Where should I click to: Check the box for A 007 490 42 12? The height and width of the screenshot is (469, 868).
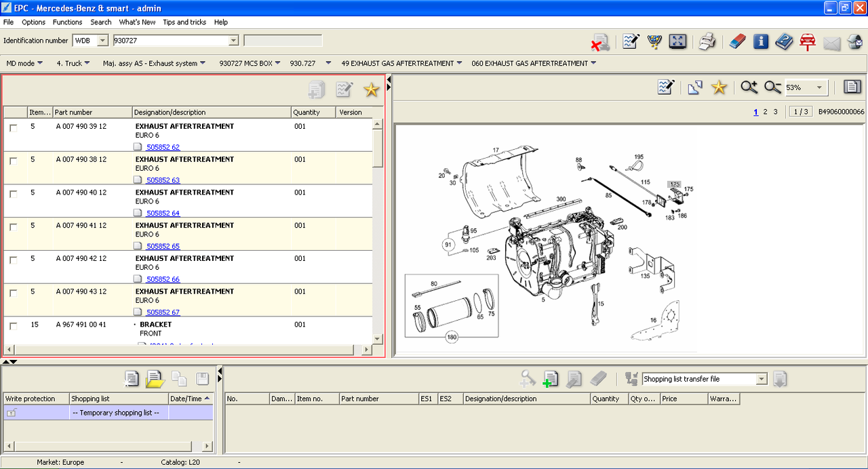point(14,260)
